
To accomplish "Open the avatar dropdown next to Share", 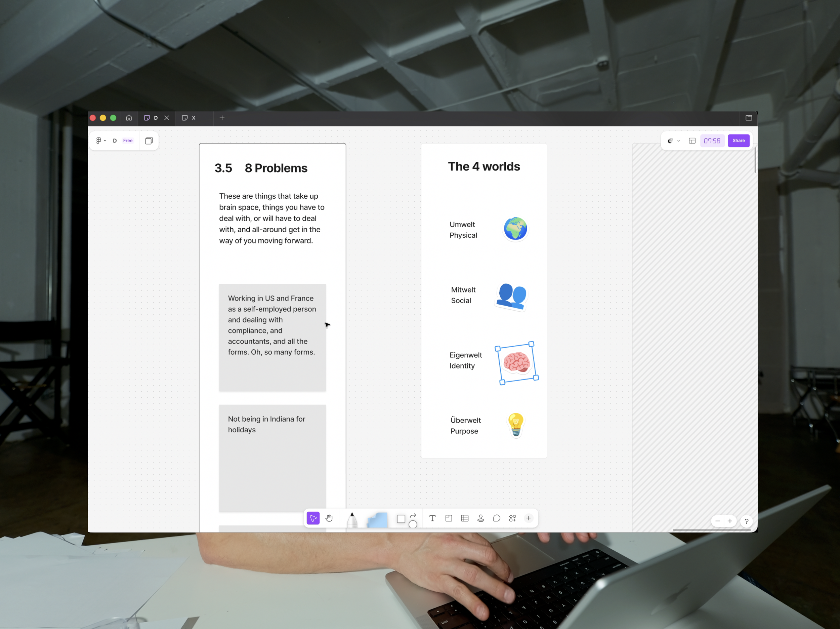I will click(x=673, y=141).
